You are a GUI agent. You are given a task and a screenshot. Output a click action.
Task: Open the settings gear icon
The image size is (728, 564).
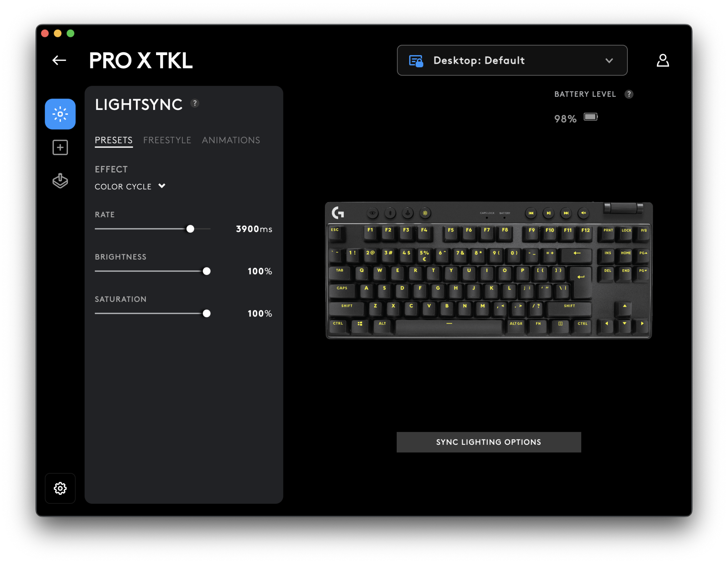click(60, 488)
